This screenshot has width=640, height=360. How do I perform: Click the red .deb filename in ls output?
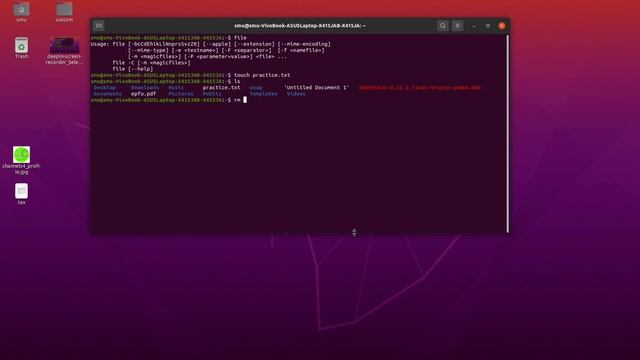click(x=420, y=87)
